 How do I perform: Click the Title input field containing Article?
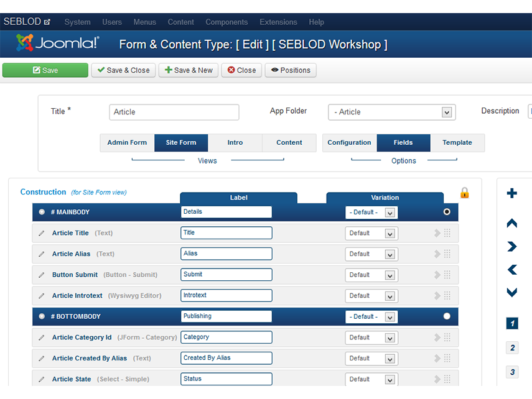tap(174, 112)
